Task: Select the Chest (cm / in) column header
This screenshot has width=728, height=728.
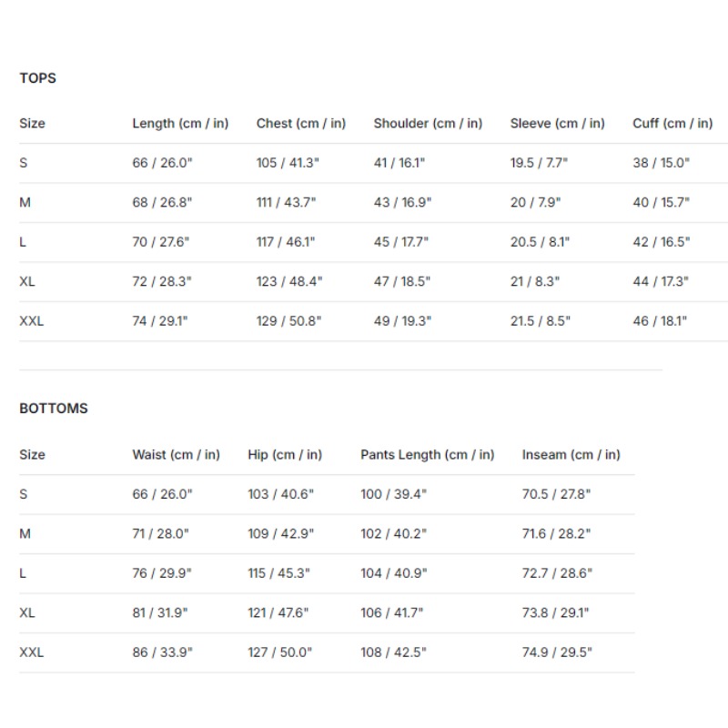Action: click(x=301, y=124)
